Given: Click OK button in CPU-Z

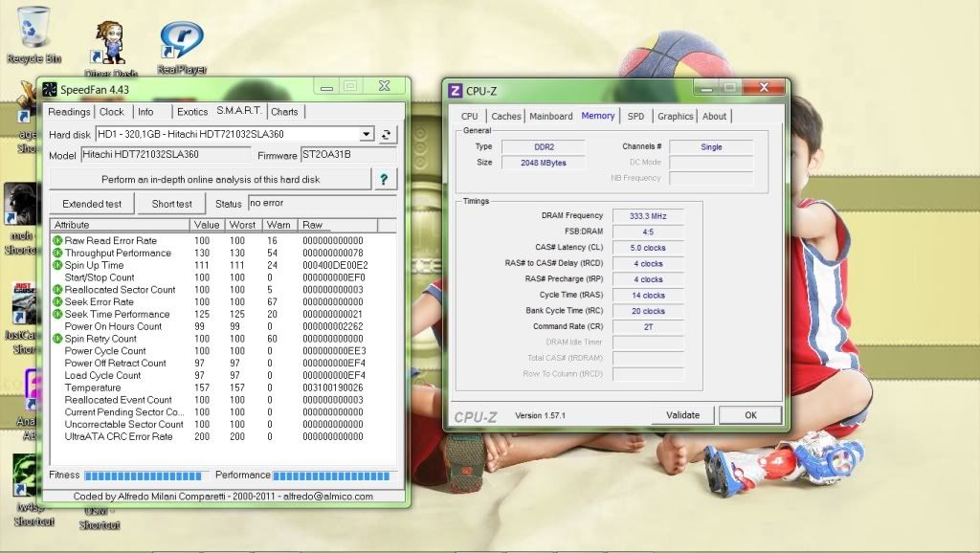Looking at the screenshot, I should (750, 415).
